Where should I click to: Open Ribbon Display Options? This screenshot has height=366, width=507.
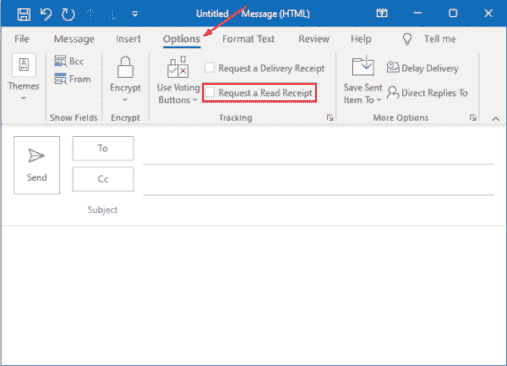[x=382, y=13]
